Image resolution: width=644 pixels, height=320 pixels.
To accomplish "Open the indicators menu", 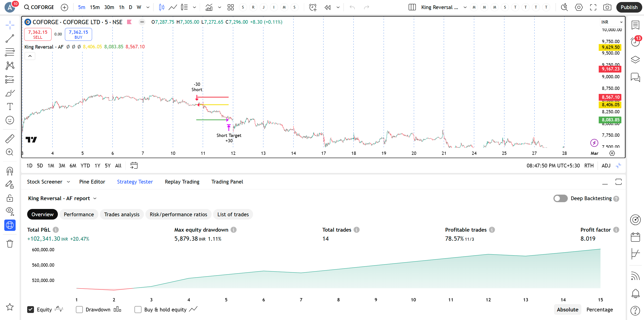I will 209,7.
